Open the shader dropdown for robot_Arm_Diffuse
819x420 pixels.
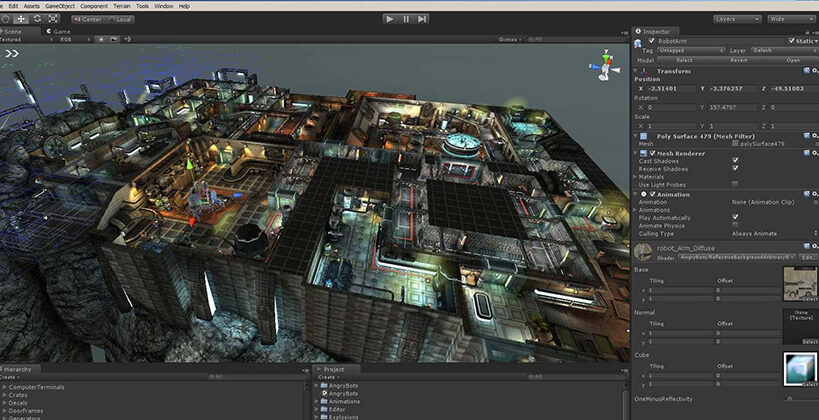(737, 257)
